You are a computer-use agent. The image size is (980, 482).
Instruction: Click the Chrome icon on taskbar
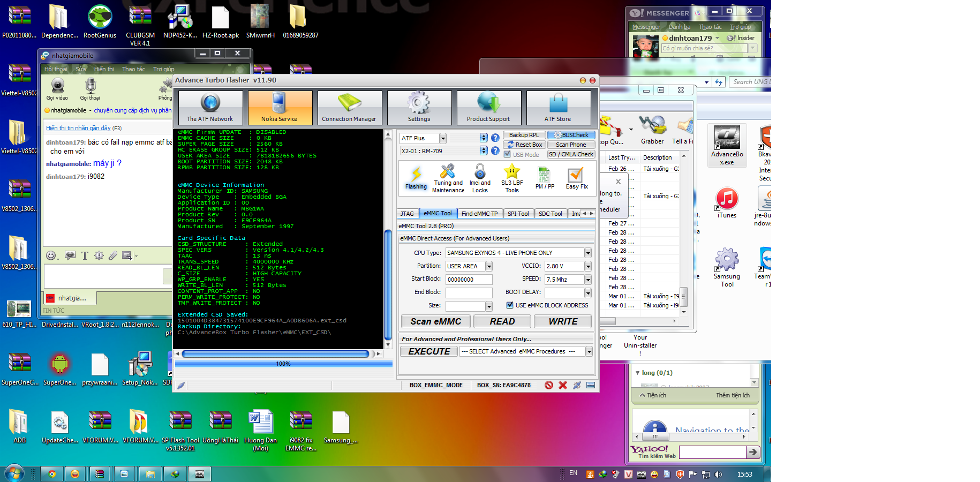click(52, 474)
